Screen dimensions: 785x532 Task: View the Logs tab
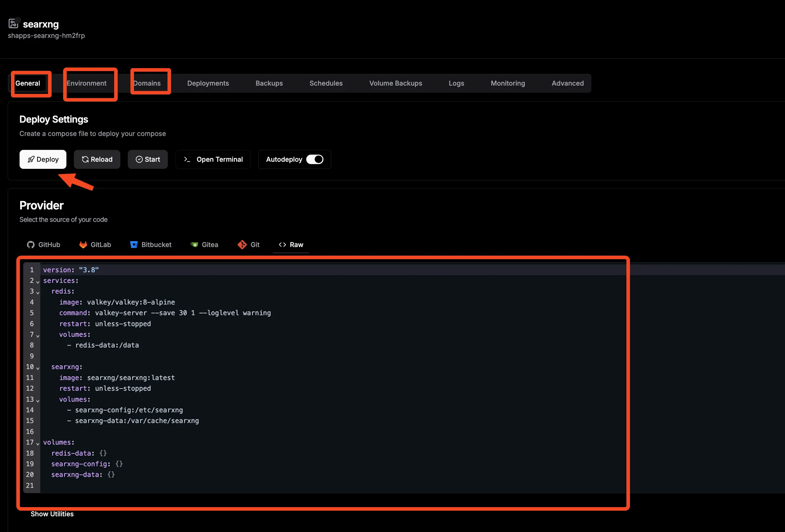click(456, 83)
